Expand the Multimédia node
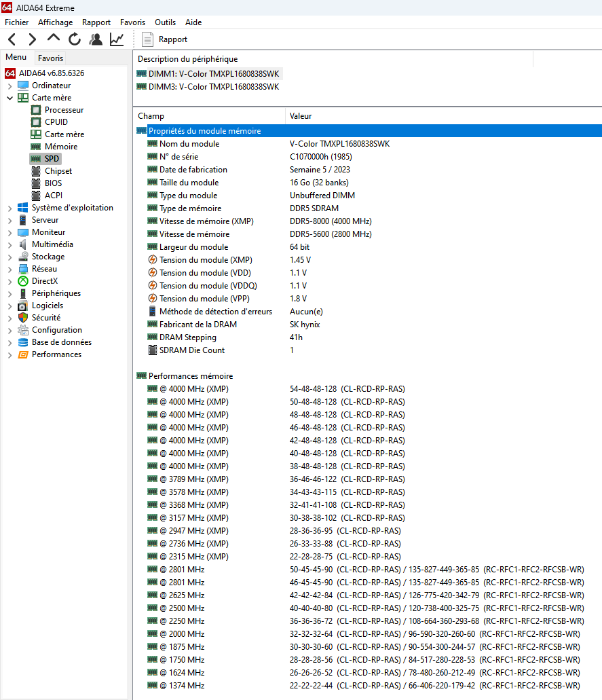This screenshot has height=700, width=602. click(x=10, y=244)
